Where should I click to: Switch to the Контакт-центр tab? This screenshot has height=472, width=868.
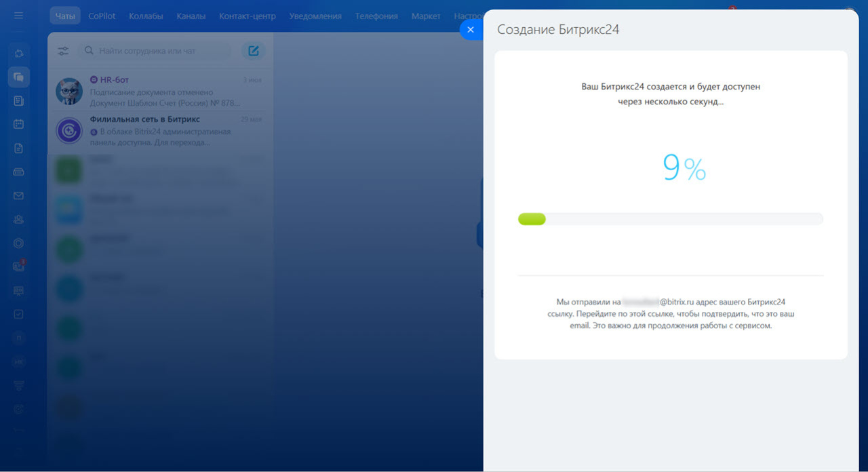[x=248, y=16]
